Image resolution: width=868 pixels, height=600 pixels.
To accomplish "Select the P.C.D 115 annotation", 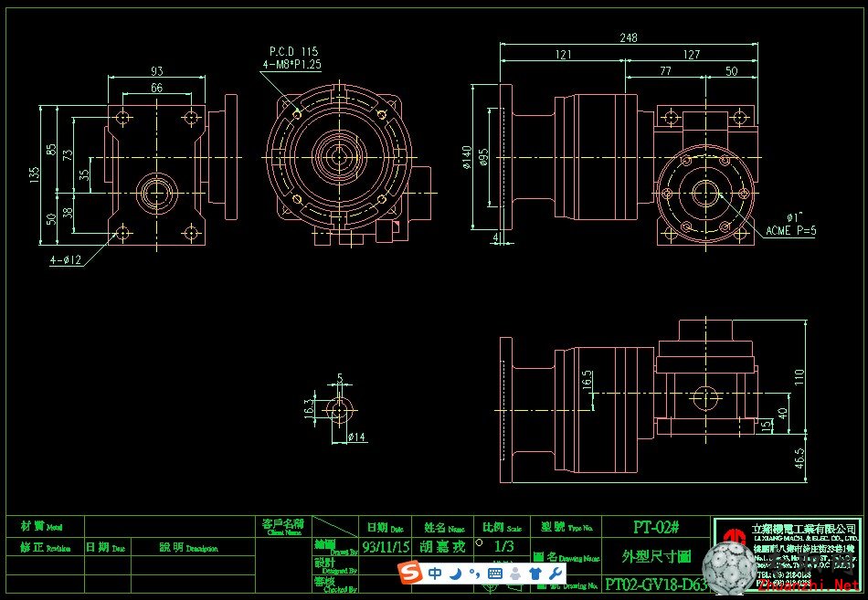I will [x=293, y=51].
